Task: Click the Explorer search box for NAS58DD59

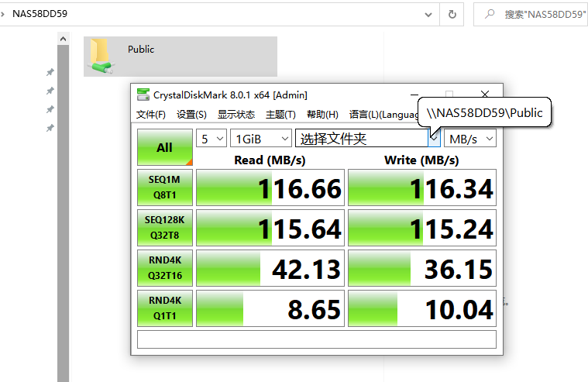Action: click(531, 14)
